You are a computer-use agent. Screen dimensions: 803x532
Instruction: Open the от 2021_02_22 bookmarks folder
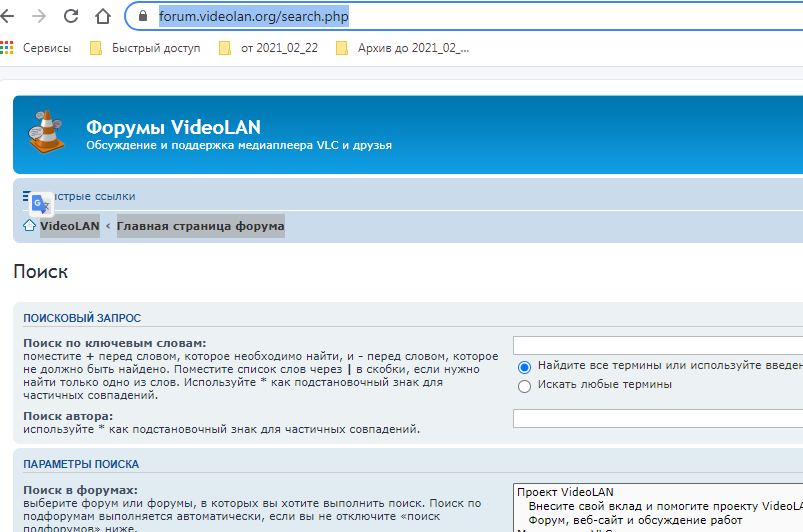point(268,48)
